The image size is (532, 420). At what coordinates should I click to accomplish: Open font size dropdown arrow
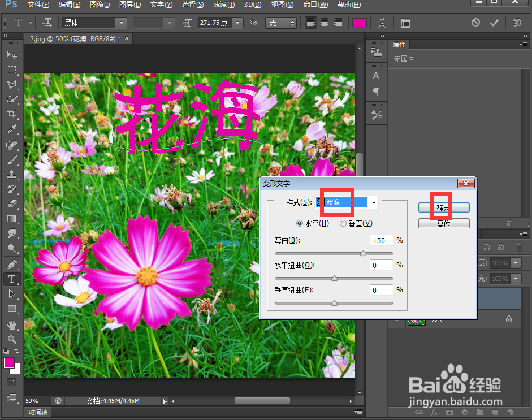(238, 23)
